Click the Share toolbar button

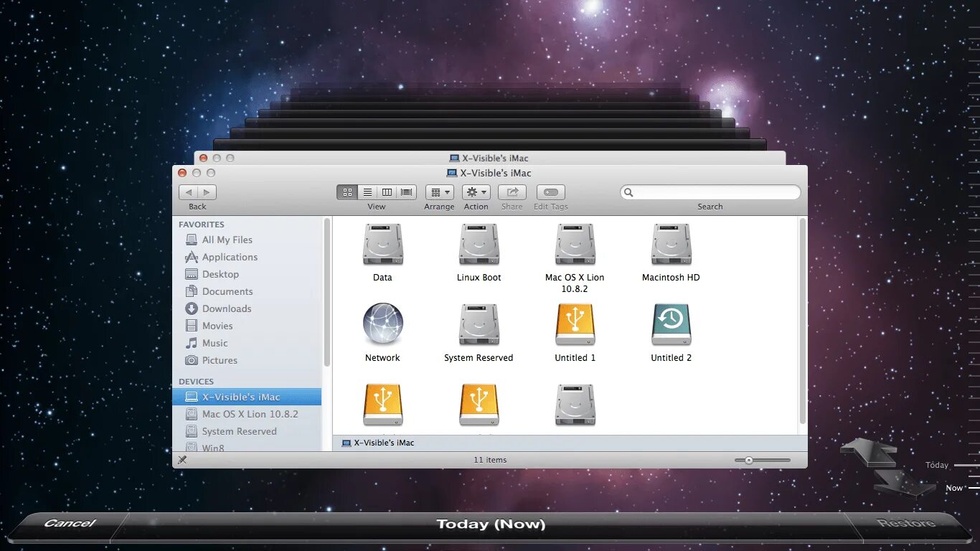coord(512,192)
